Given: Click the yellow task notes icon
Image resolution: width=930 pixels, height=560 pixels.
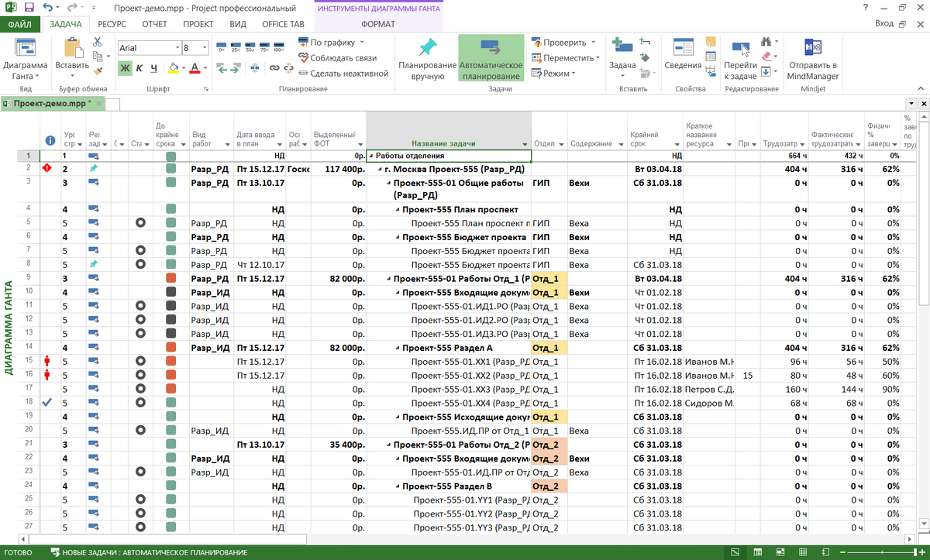Looking at the screenshot, I should pos(712,43).
